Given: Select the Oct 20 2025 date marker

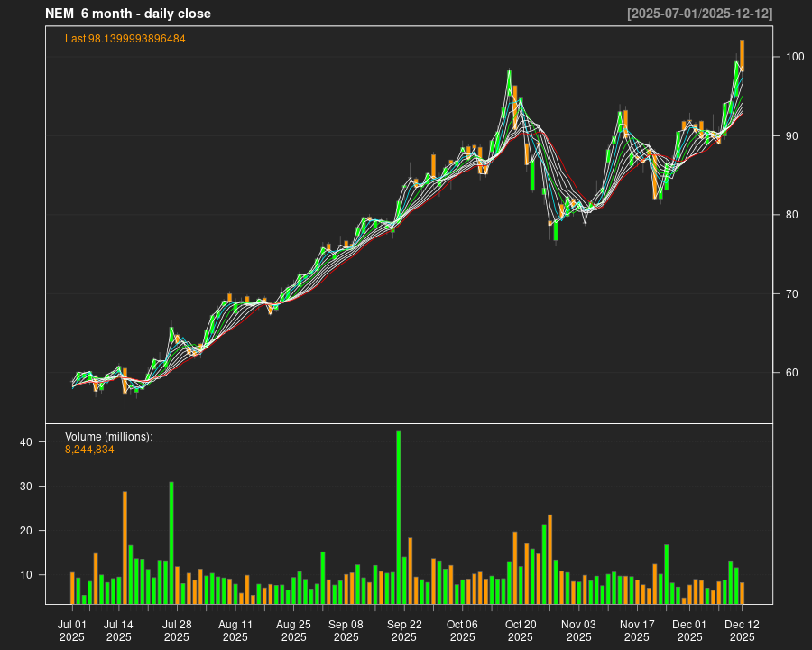Looking at the screenshot, I should point(521,630).
